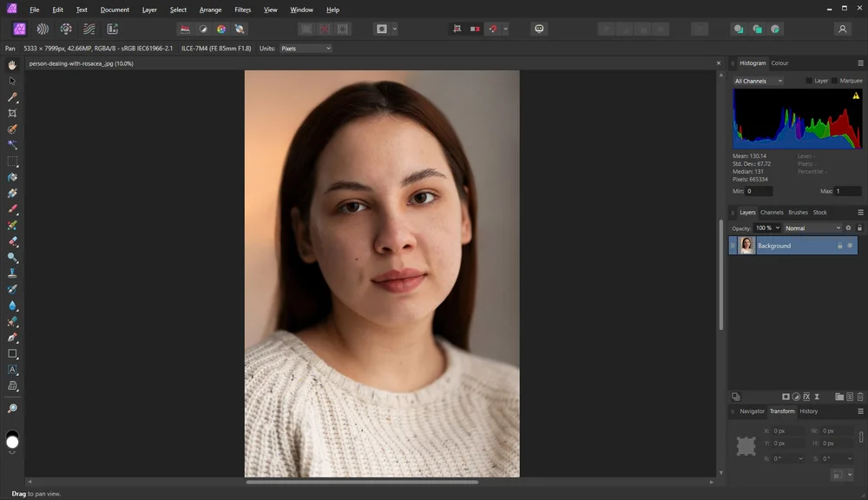Add a new adjustment layer
Viewport: 868px width, 500px height.
pyautogui.click(x=796, y=397)
